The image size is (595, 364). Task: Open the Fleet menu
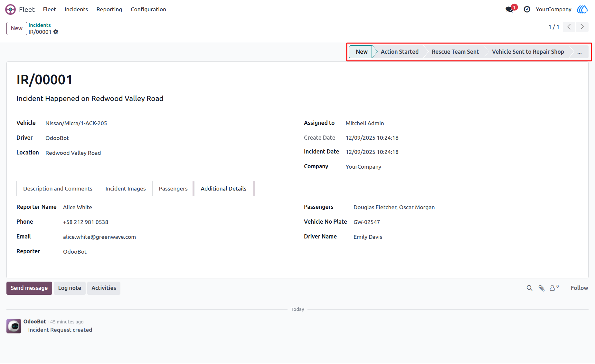pyautogui.click(x=50, y=9)
